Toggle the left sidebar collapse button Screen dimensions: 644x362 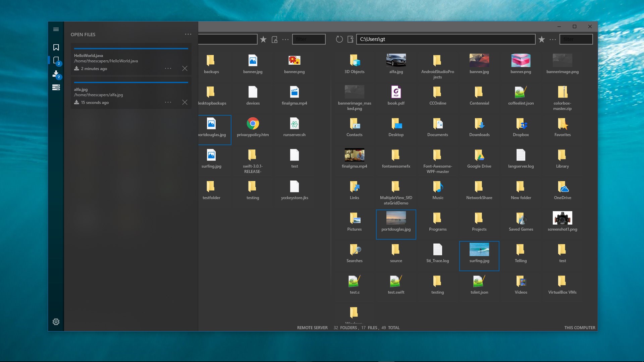click(56, 29)
